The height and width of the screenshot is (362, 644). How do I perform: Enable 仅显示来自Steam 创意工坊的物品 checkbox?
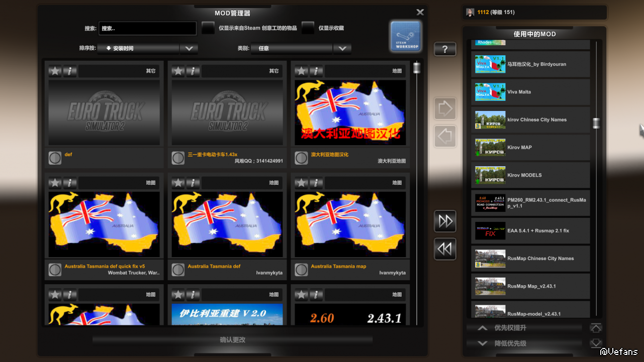pyautogui.click(x=208, y=28)
